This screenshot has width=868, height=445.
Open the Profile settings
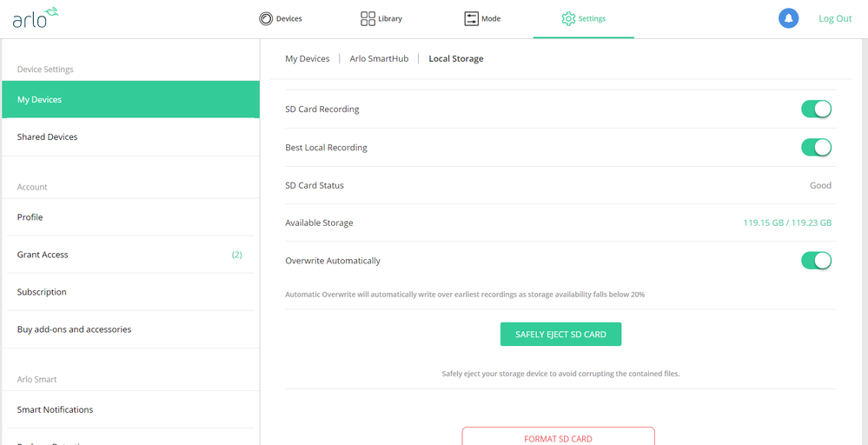coord(130,217)
